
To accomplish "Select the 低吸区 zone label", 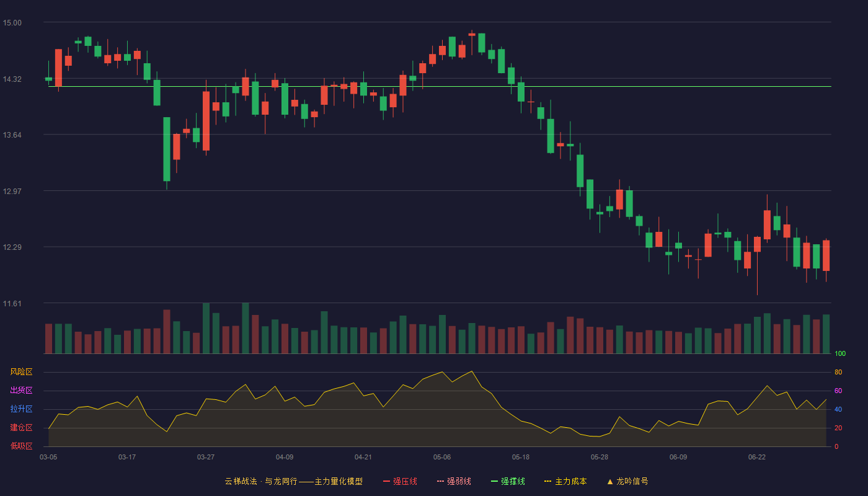I will [x=21, y=446].
